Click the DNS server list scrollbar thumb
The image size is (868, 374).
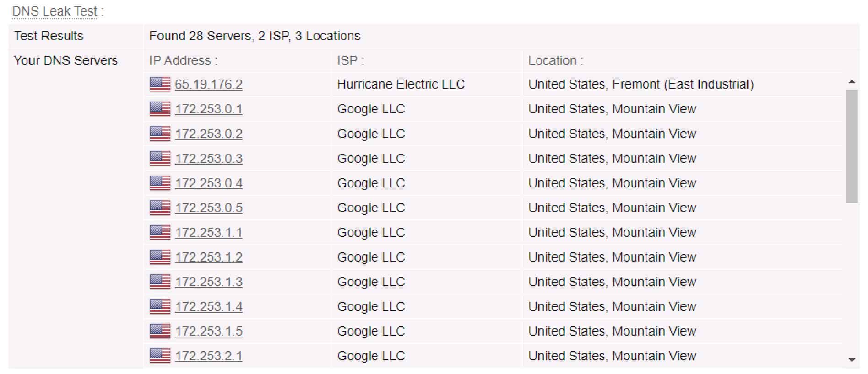point(852,146)
